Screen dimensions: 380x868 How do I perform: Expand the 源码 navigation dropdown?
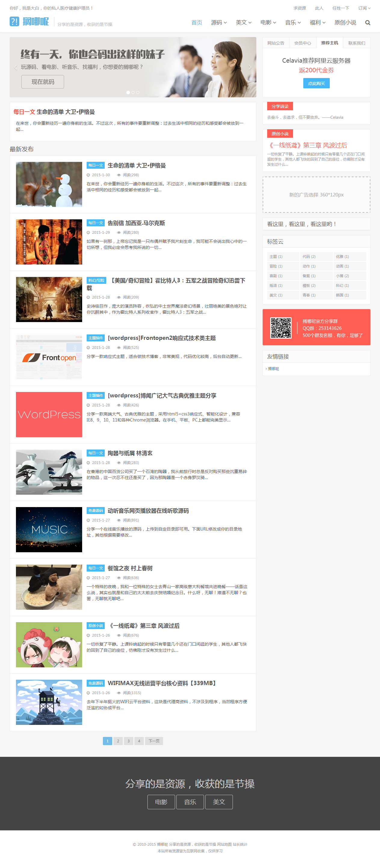[x=219, y=23]
